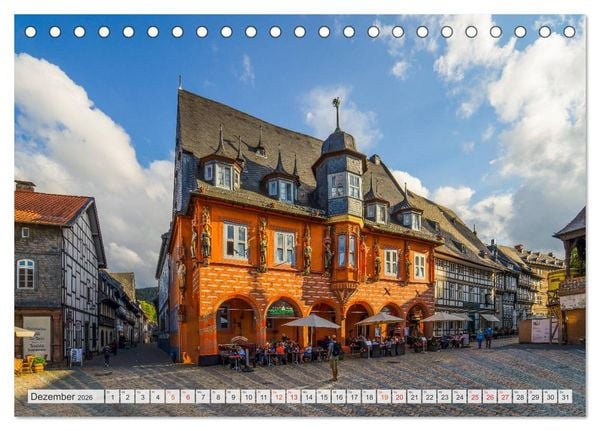Viewport: 600px width, 431px height.
Task: Select day 24 in the calendar strip
Action: point(460,397)
